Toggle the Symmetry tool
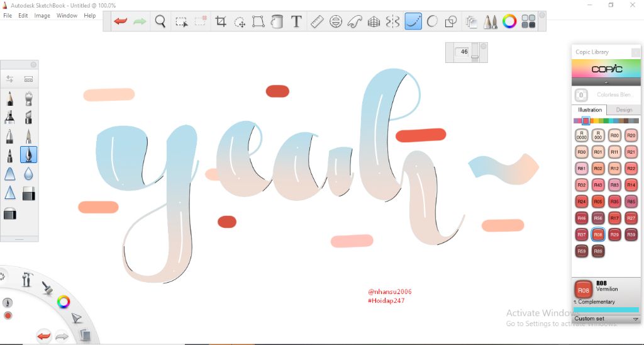Screen dimensions: 644x345 (392, 21)
